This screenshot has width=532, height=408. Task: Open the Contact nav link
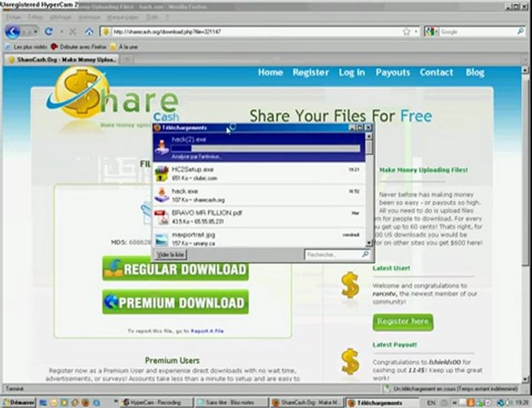coord(436,73)
